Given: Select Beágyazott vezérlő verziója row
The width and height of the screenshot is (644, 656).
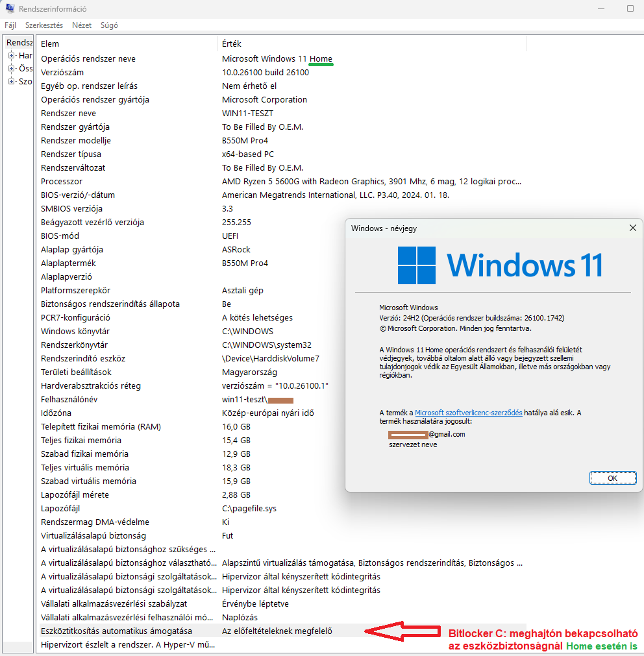Looking at the screenshot, I should click(193, 222).
